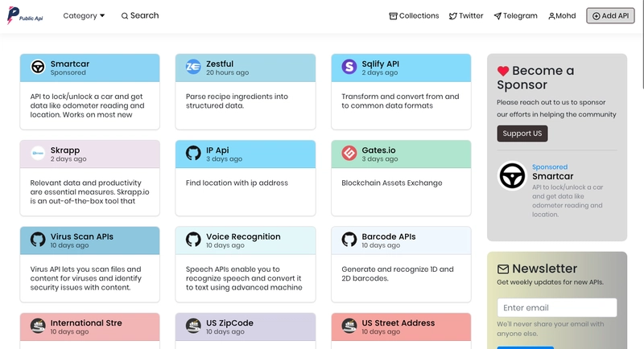
Task: Open the Barcode APIs card title
Action: 389,236
